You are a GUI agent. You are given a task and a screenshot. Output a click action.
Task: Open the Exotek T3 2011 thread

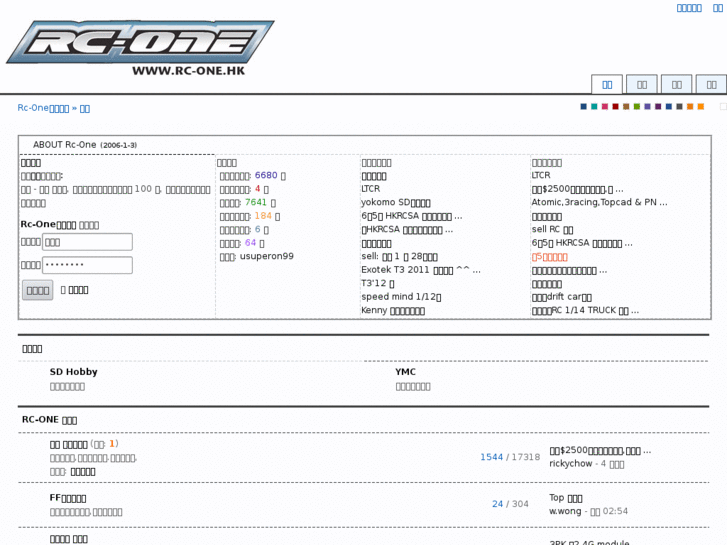click(x=421, y=270)
